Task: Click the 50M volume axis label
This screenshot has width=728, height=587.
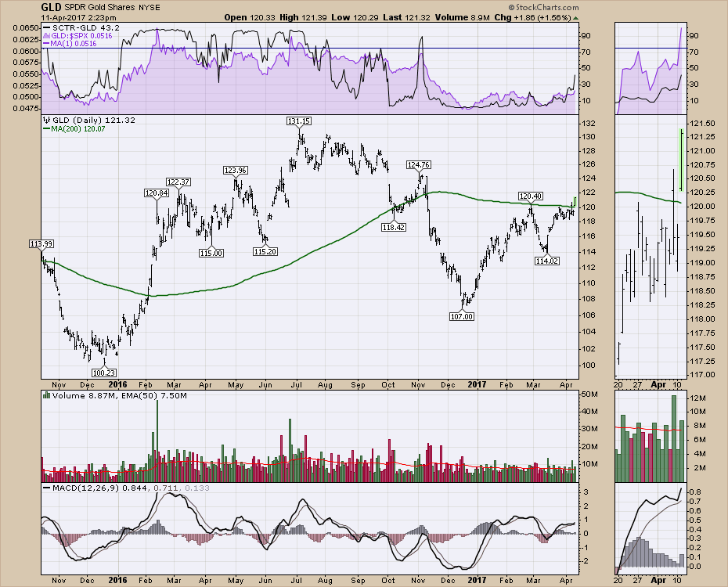Action: pos(591,394)
